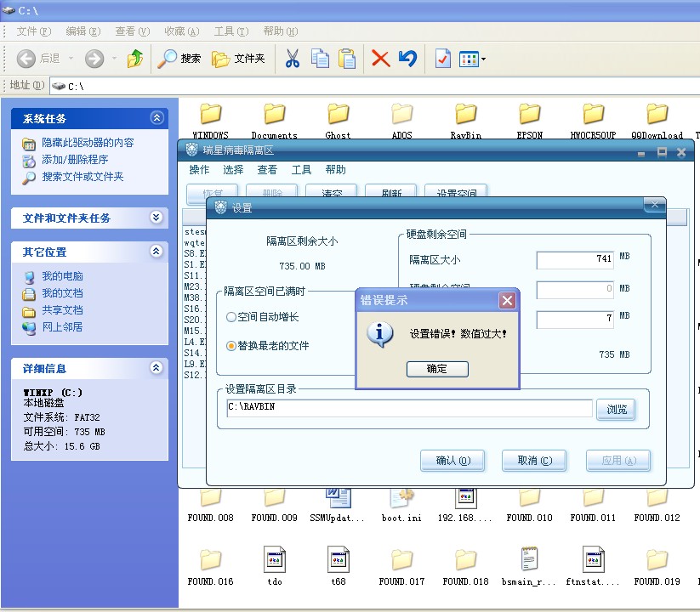Select the RavBin folder icon
The height and width of the screenshot is (612, 700).
[465, 114]
